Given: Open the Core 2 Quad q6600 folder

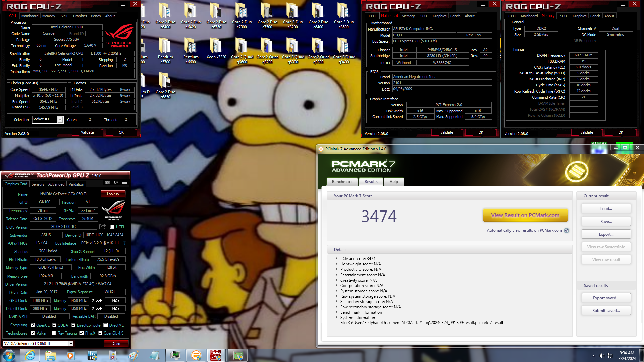Looking at the screenshot, I should click(242, 50).
